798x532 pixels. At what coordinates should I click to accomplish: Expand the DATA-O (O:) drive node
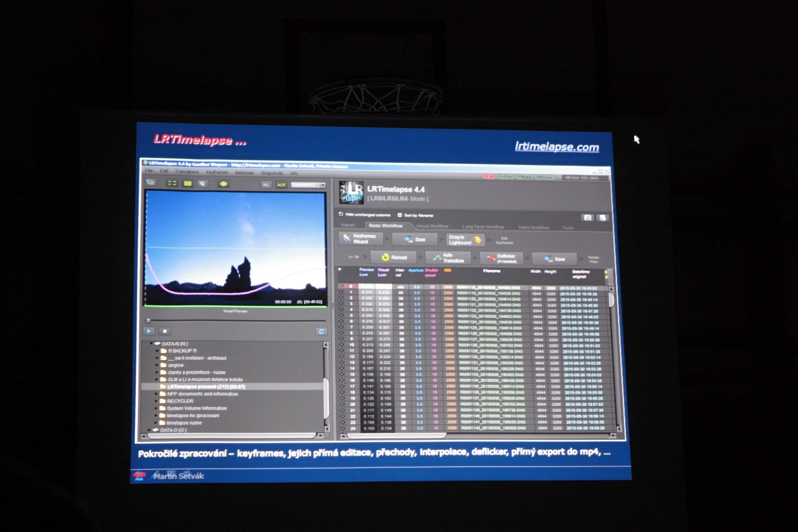click(150, 430)
